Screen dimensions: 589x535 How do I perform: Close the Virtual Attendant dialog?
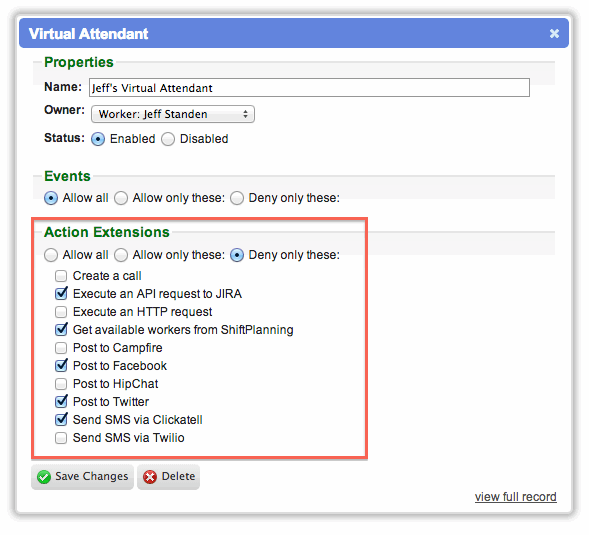click(x=554, y=33)
